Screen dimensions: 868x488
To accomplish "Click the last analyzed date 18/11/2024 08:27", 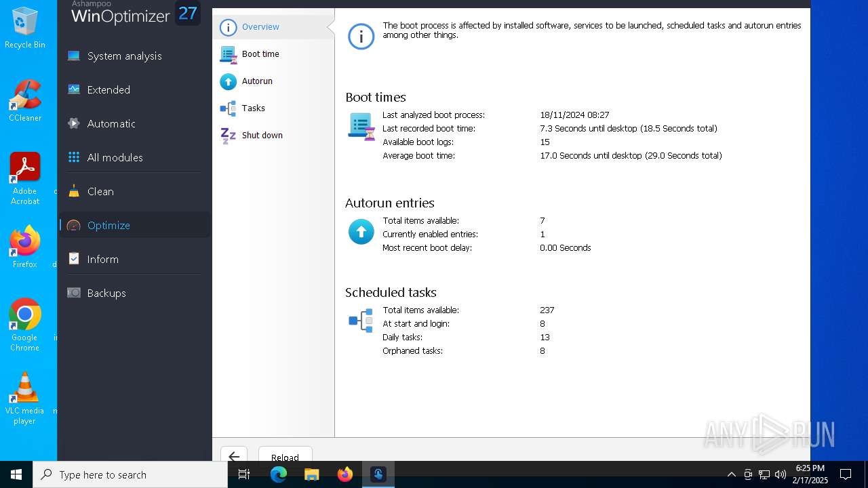I will (x=574, y=115).
